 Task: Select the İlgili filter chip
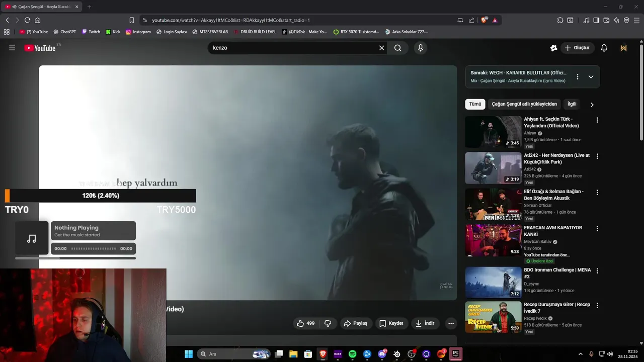tap(572, 104)
